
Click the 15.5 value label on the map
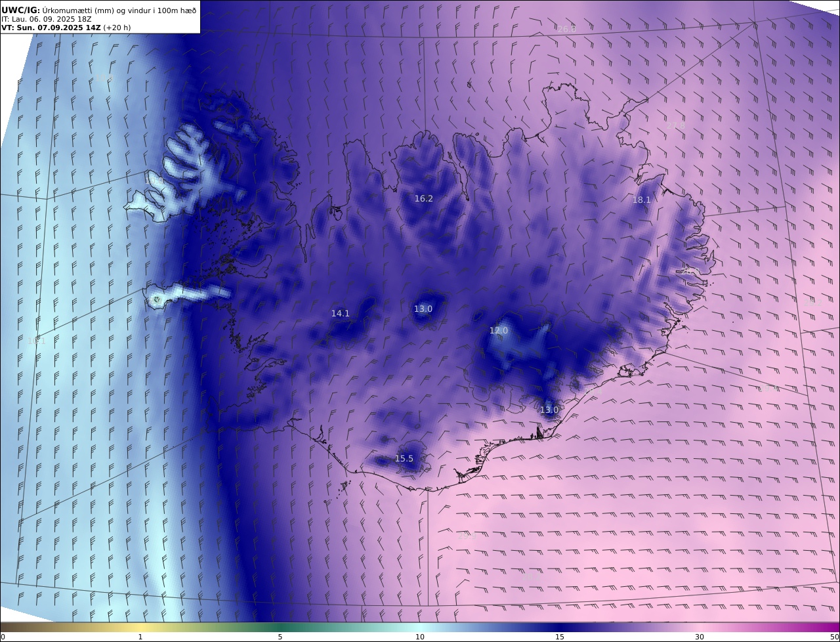coord(404,459)
